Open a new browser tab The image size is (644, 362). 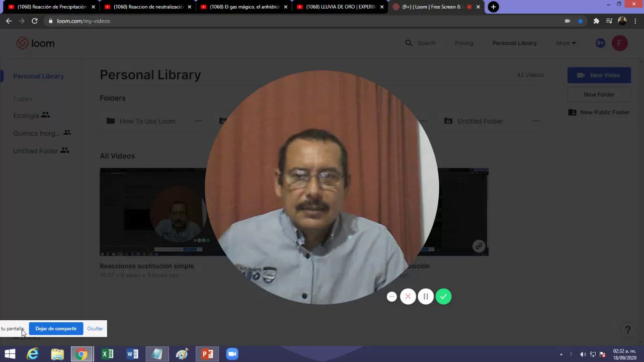tap(493, 7)
